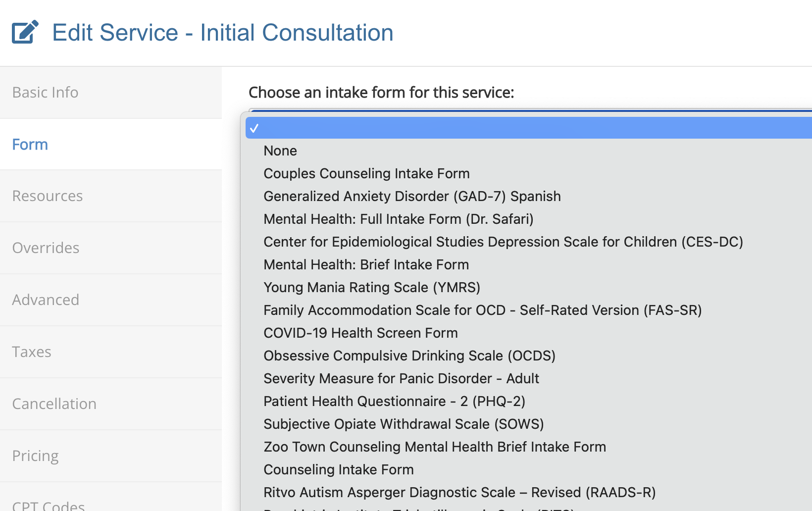Choose Mental Health: Full Intake Form (Dr. Safari)
Screen dimensions: 812x511
(398, 219)
